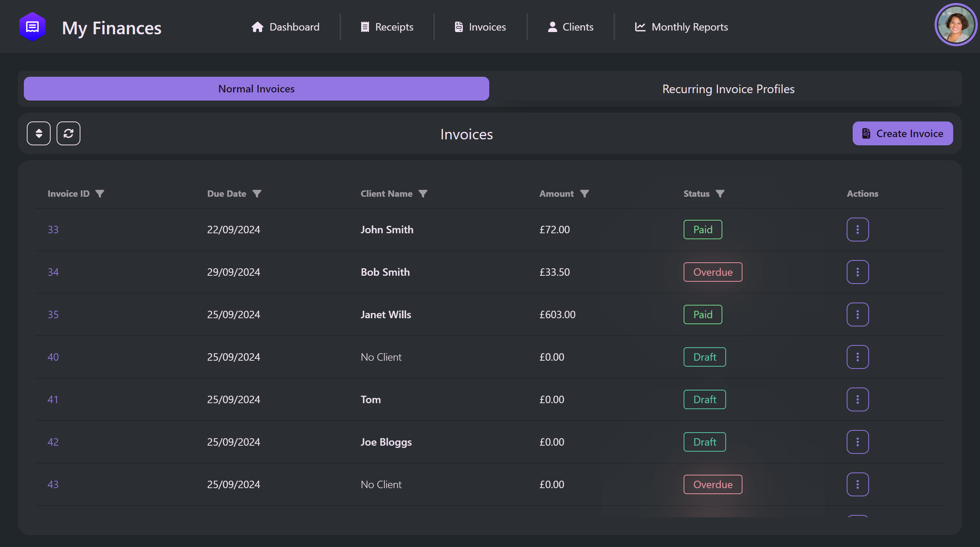Click the sort arrows icon above the table
980x547 pixels.
point(38,133)
